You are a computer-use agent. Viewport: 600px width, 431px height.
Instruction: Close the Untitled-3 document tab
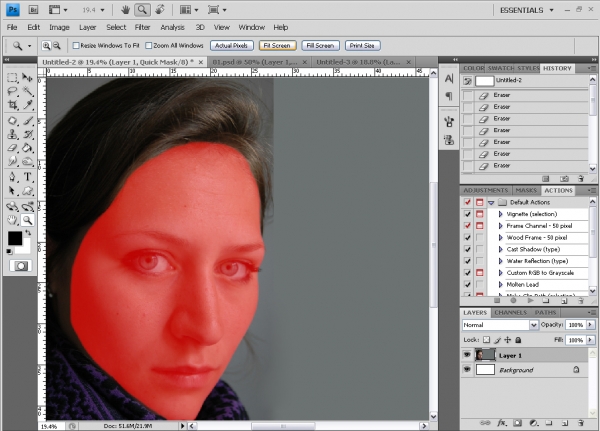(408, 62)
